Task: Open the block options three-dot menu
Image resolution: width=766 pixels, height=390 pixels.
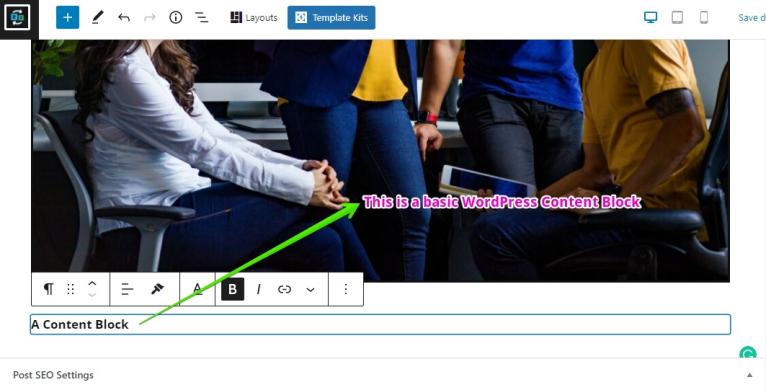Action: click(x=345, y=289)
